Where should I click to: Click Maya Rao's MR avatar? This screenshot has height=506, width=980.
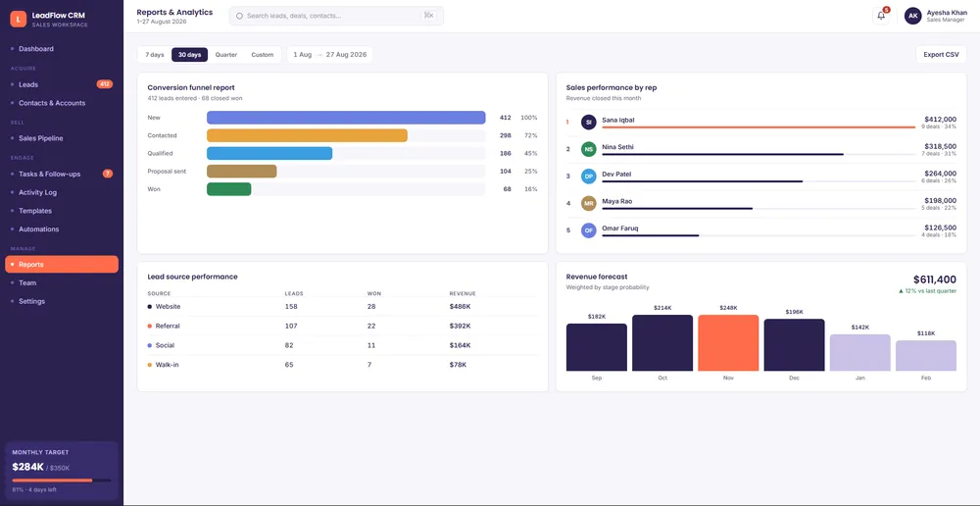click(x=588, y=203)
